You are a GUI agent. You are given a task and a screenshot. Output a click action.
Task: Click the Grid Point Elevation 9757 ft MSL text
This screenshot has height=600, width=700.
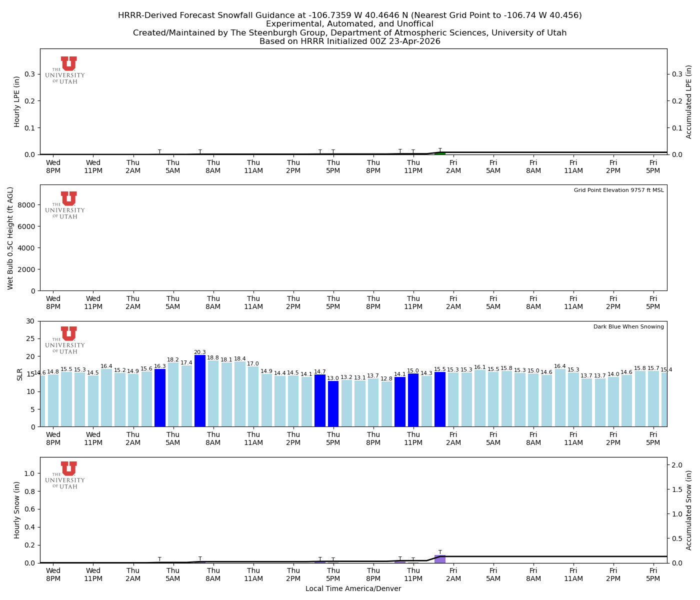[x=620, y=190]
